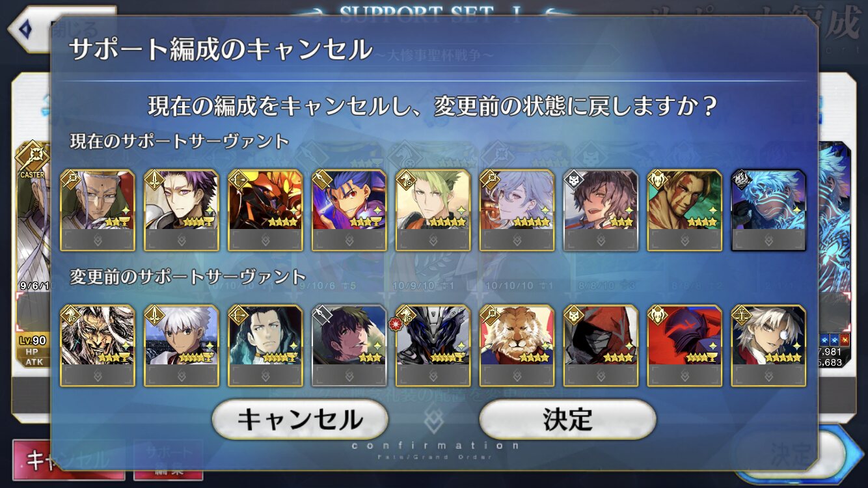Select the elderly Caster portrait in the current row
The image size is (868, 488).
(98, 211)
